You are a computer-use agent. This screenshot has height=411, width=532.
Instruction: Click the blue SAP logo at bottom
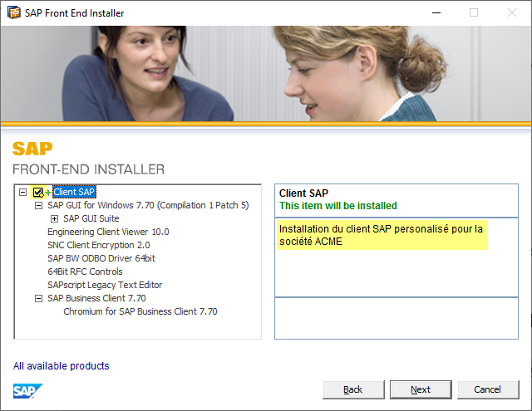27,391
